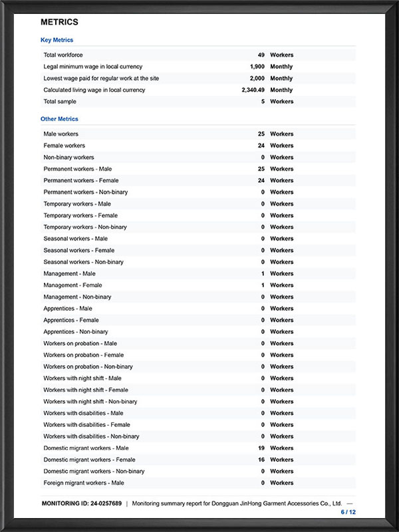Click the Total workforce row

click(x=198, y=55)
